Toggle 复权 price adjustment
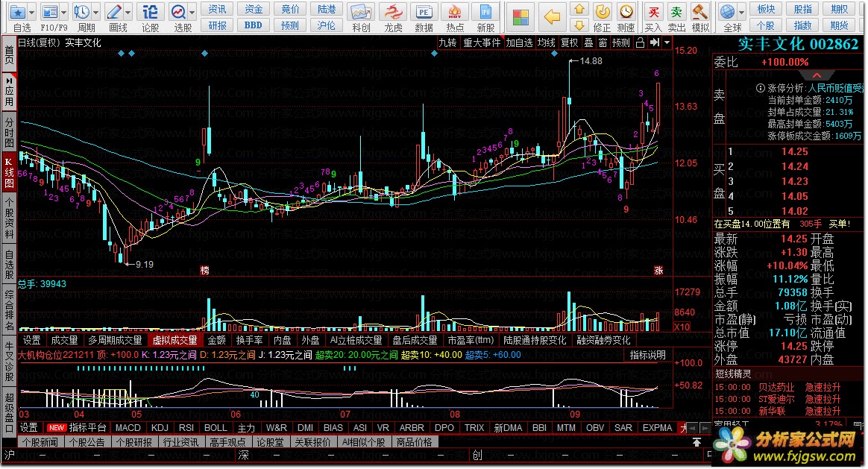 pos(569,43)
